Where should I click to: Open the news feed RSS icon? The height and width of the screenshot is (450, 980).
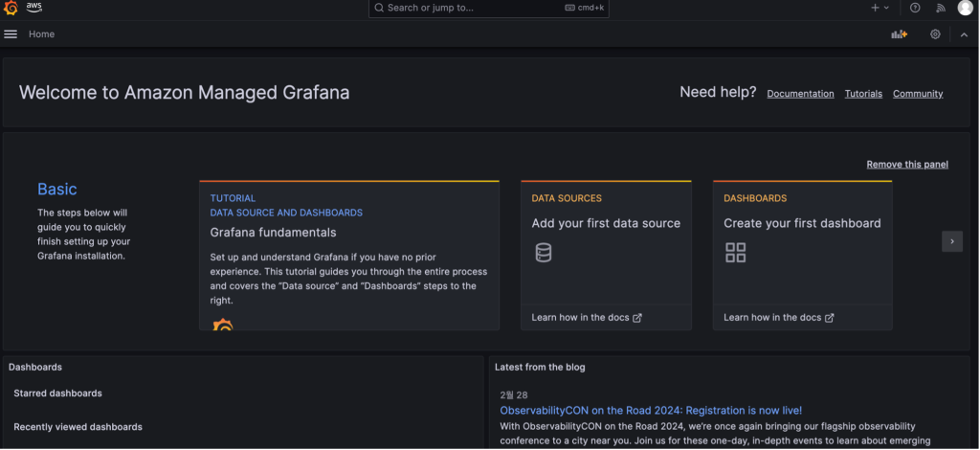click(x=941, y=8)
